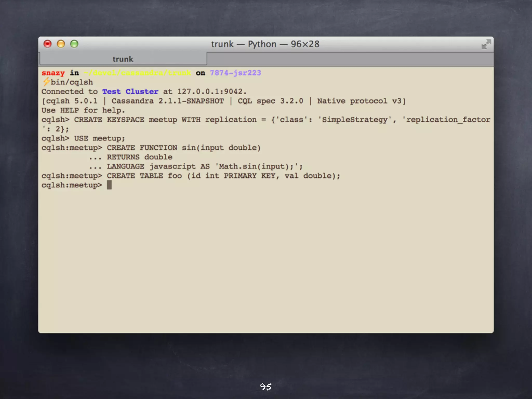This screenshot has height=399, width=532.
Task: Click the window title 'trunk — Python — 96×28'
Action: pyautogui.click(x=265, y=44)
